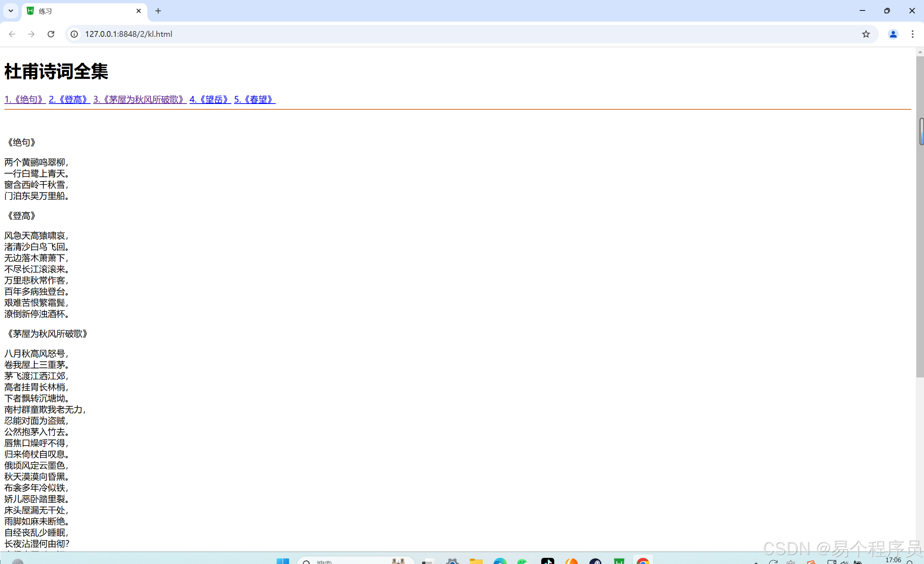Open the 2.《登高》 anchor link

click(x=69, y=99)
